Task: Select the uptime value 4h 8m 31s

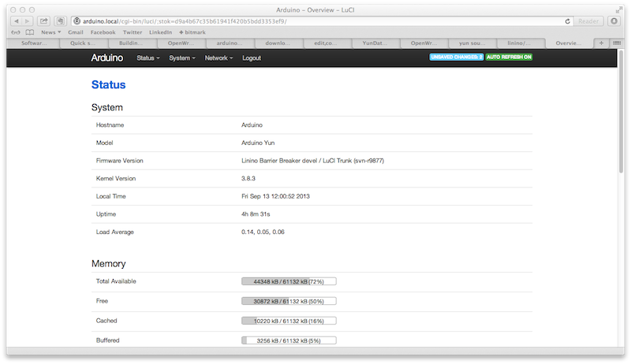Action: [x=256, y=214]
